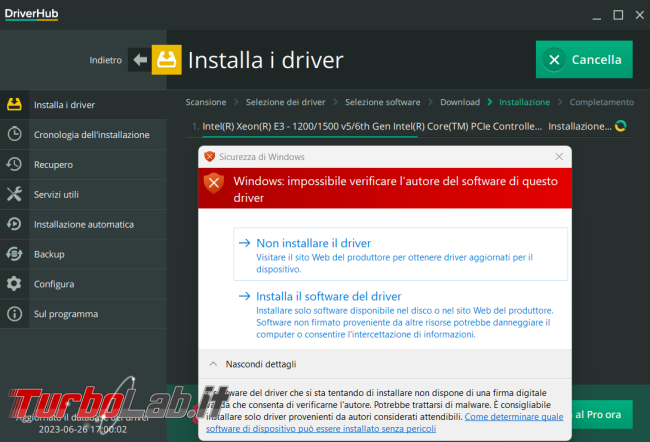Open Configura settings entry
650x442 pixels.
tap(83, 284)
